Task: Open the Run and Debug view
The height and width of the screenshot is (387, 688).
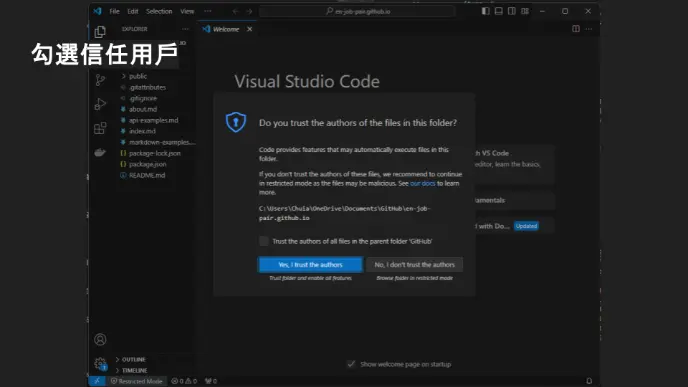Action: (100, 104)
